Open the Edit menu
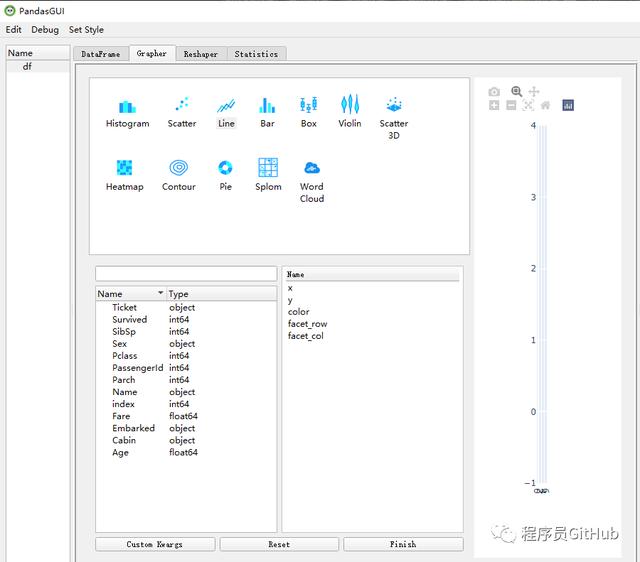 [13, 30]
